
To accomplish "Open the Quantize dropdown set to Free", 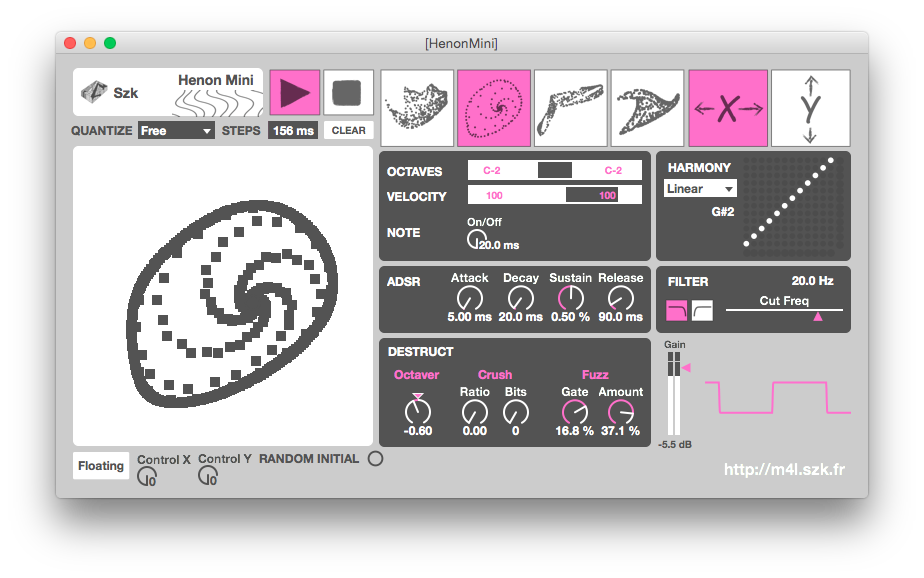I will [x=176, y=131].
